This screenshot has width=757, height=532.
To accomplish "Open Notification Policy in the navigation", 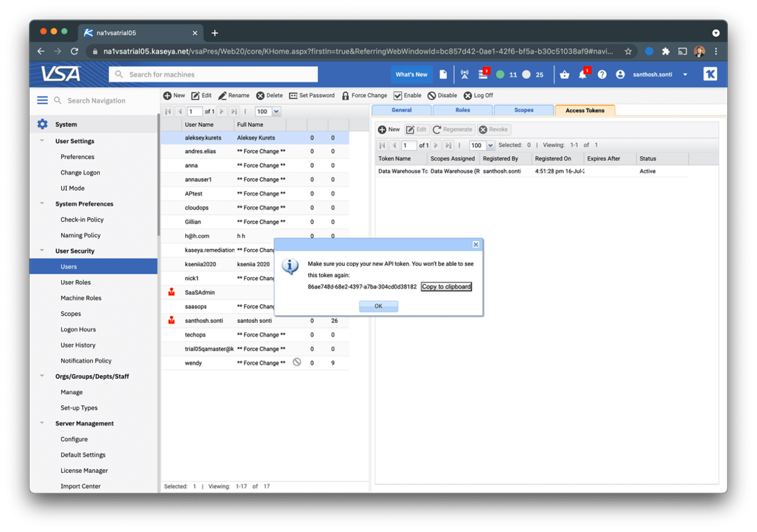I will (x=86, y=360).
